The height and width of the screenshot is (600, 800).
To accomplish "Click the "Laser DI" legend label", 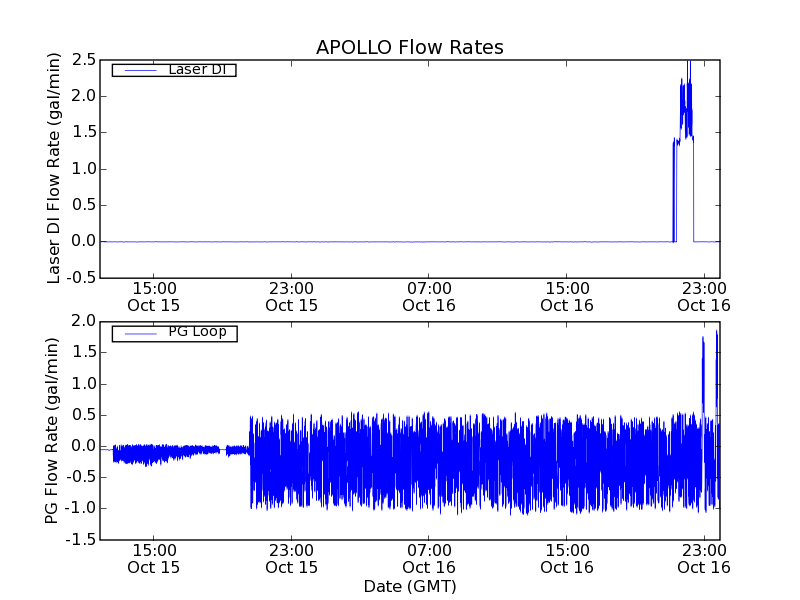I will coord(197,69).
